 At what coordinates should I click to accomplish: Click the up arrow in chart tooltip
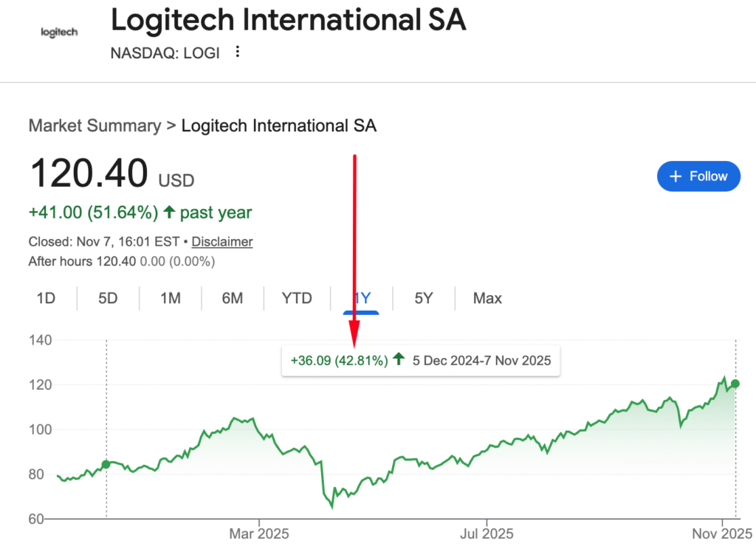click(x=399, y=360)
